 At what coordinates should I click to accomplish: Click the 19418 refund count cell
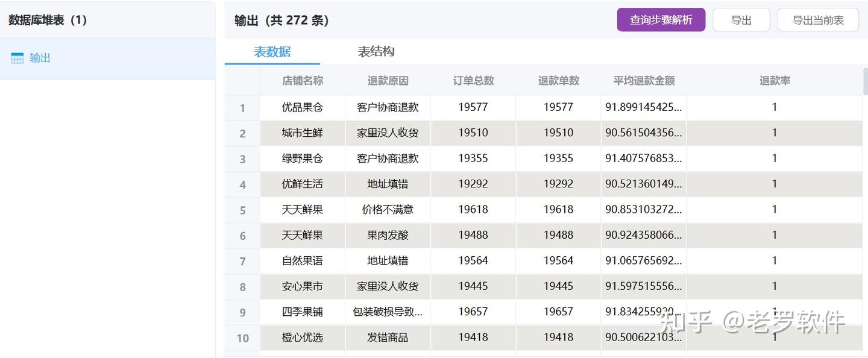click(559, 338)
